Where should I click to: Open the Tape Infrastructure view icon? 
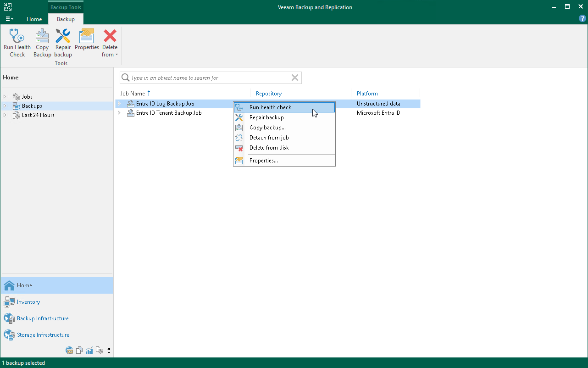point(70,351)
